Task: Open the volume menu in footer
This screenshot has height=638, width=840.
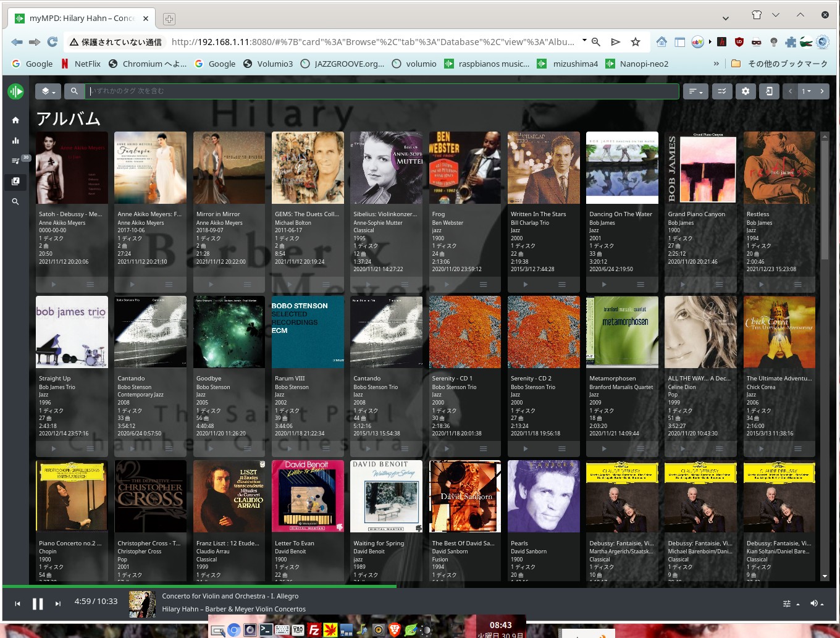Action: [x=817, y=603]
